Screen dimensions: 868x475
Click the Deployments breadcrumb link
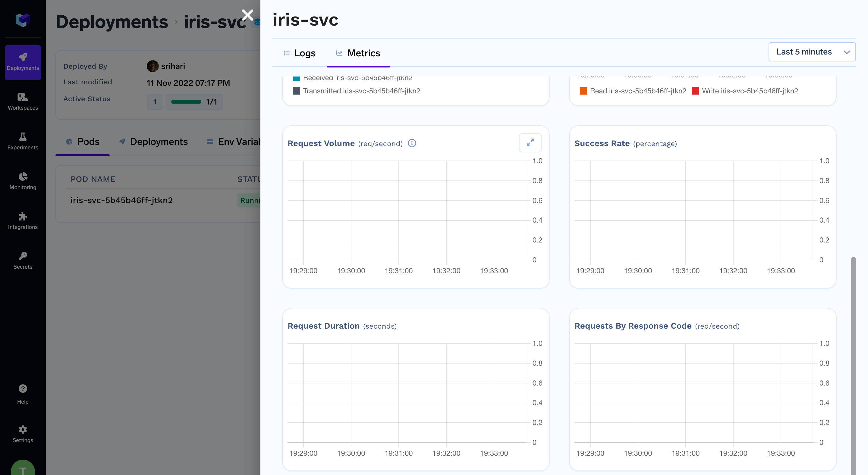(112, 22)
